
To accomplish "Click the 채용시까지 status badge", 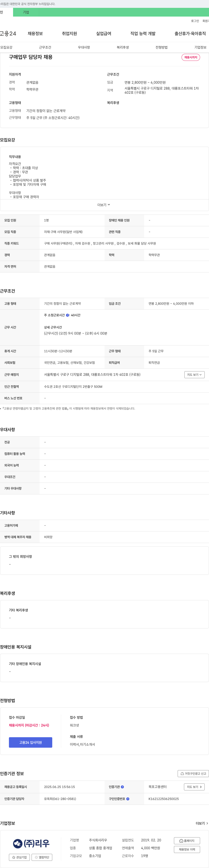I will tap(191, 57).
